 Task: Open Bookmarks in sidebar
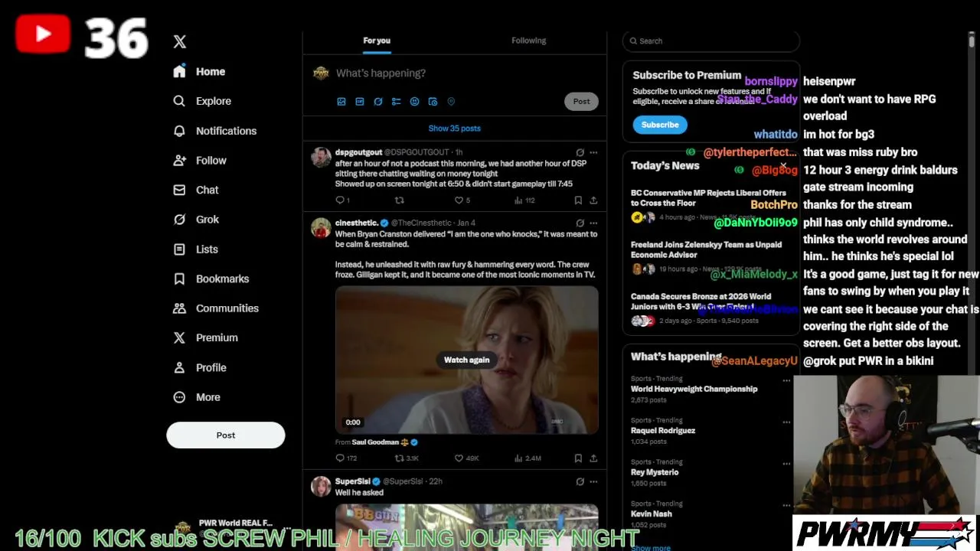211,279
